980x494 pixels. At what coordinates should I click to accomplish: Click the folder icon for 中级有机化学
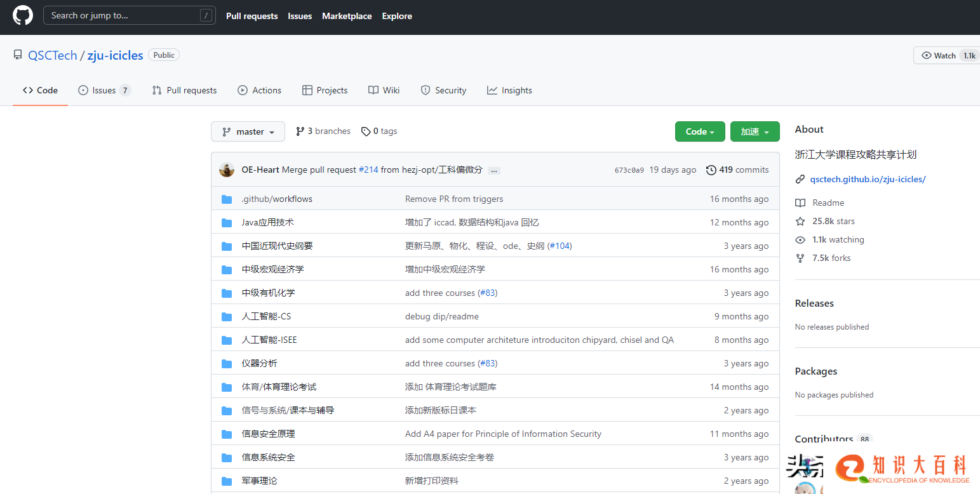(227, 293)
